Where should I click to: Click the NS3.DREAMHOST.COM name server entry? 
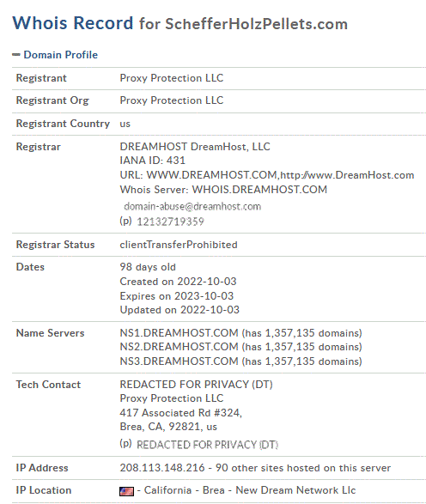tap(179, 361)
